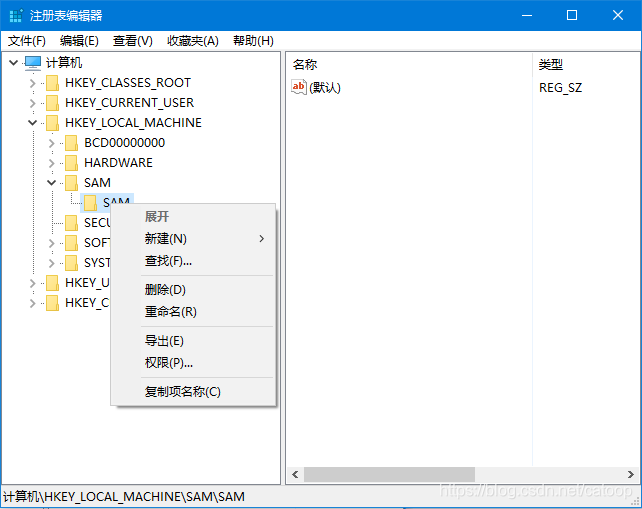Choose 新建(N) from context menu
The image size is (642, 509).
193,239
